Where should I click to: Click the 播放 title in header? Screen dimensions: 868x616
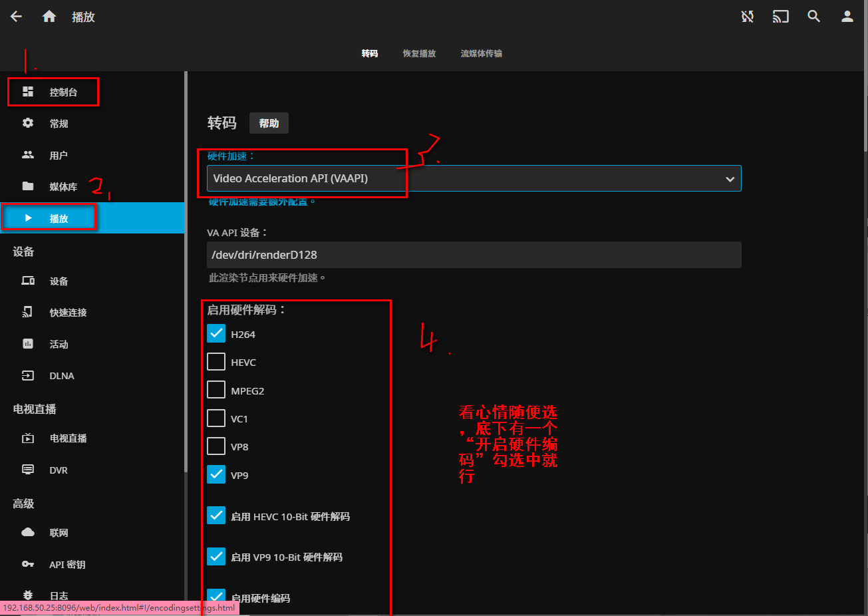click(x=83, y=17)
